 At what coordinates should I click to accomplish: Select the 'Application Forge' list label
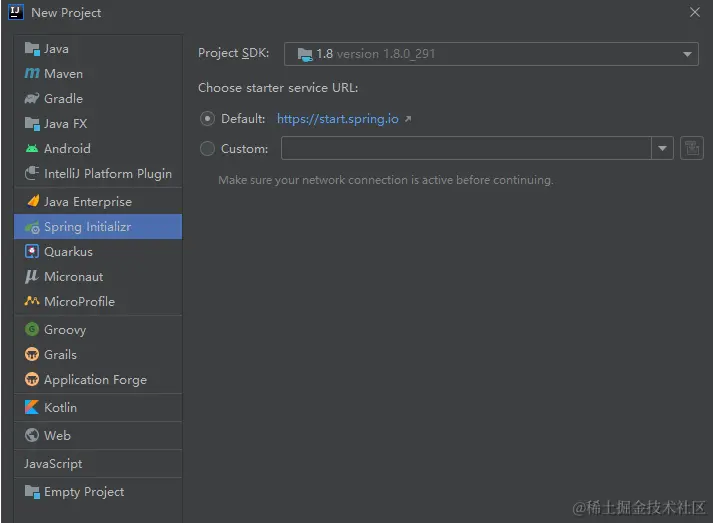click(x=95, y=380)
